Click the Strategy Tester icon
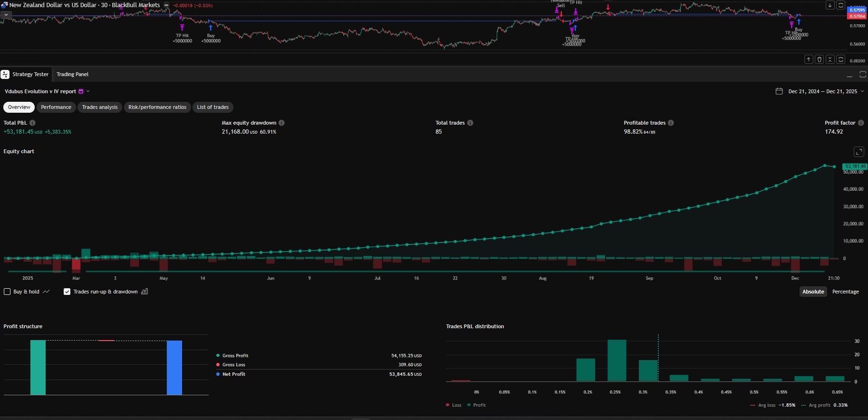This screenshot has width=868, height=420. point(5,74)
